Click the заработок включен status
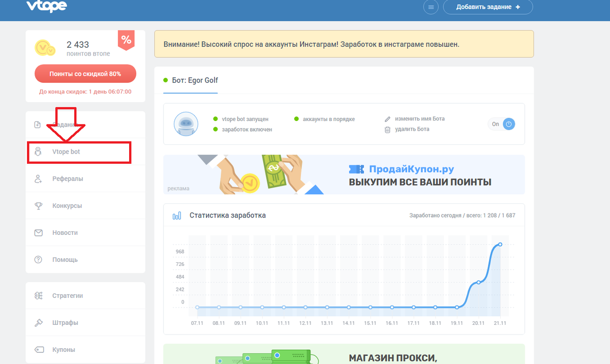The width and height of the screenshot is (610, 364). [x=247, y=130]
